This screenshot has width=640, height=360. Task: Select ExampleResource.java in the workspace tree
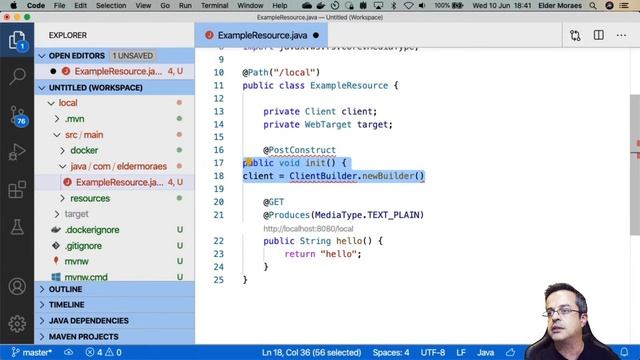pos(115,182)
